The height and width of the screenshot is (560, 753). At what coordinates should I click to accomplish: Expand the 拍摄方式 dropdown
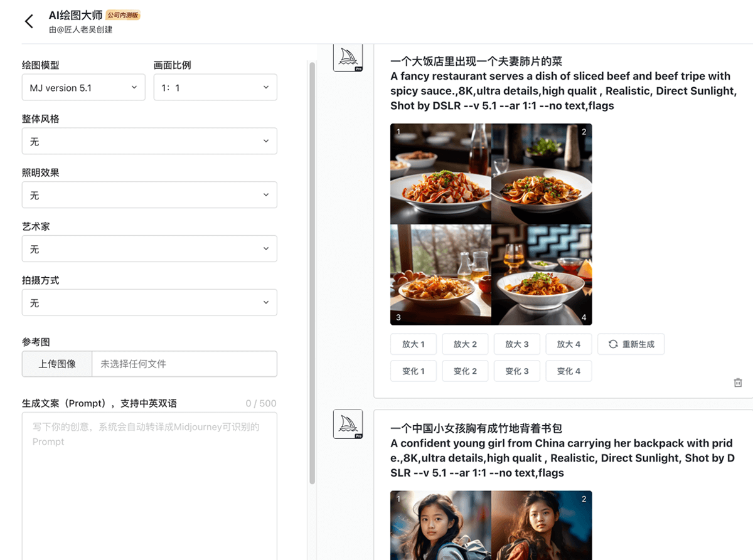[x=149, y=303]
